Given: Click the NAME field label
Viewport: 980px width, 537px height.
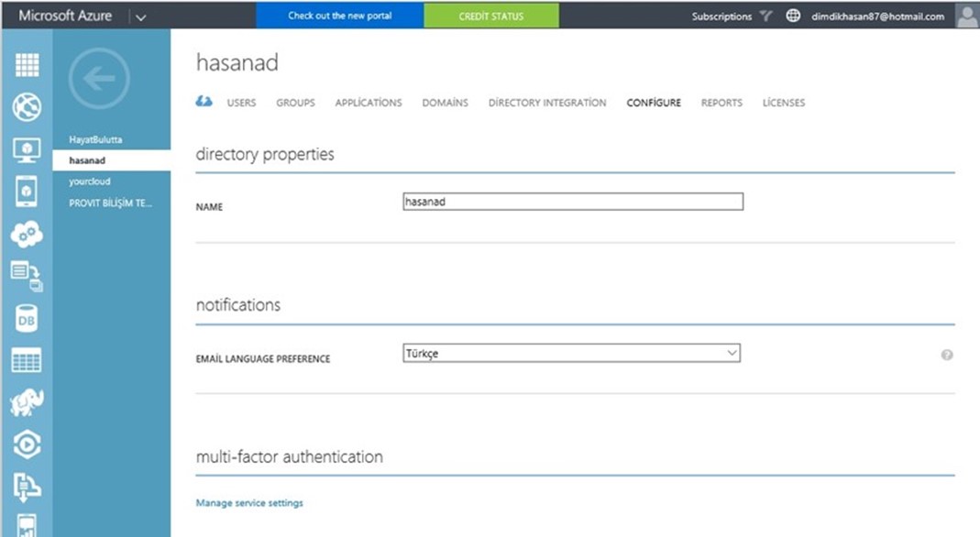Looking at the screenshot, I should 209,207.
